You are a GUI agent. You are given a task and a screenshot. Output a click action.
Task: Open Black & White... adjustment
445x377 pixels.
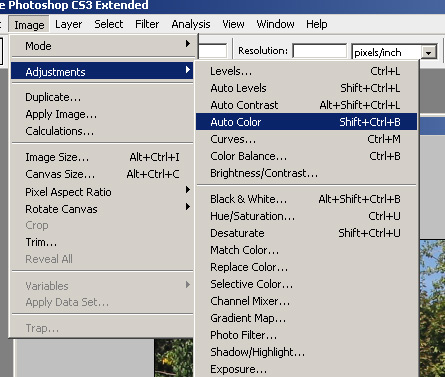306,199
